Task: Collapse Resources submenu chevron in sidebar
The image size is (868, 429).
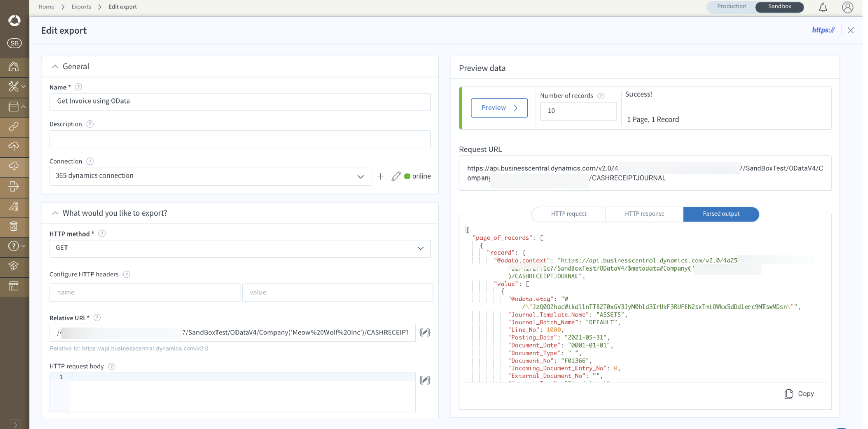Action: click(24, 107)
